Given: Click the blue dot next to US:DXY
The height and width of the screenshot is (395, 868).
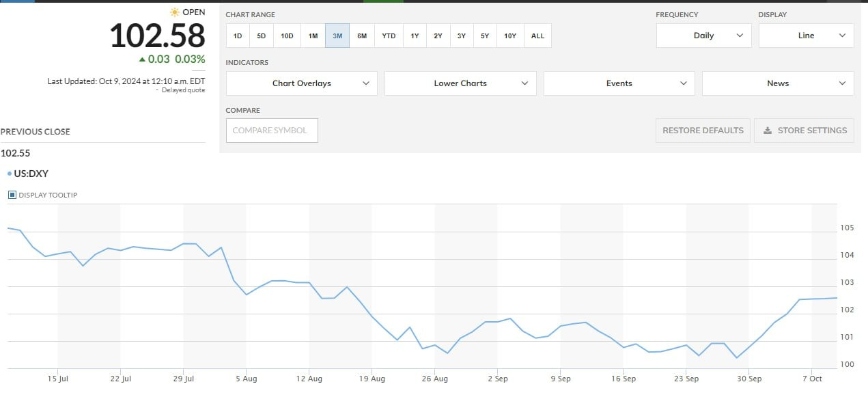Looking at the screenshot, I should pos(9,174).
